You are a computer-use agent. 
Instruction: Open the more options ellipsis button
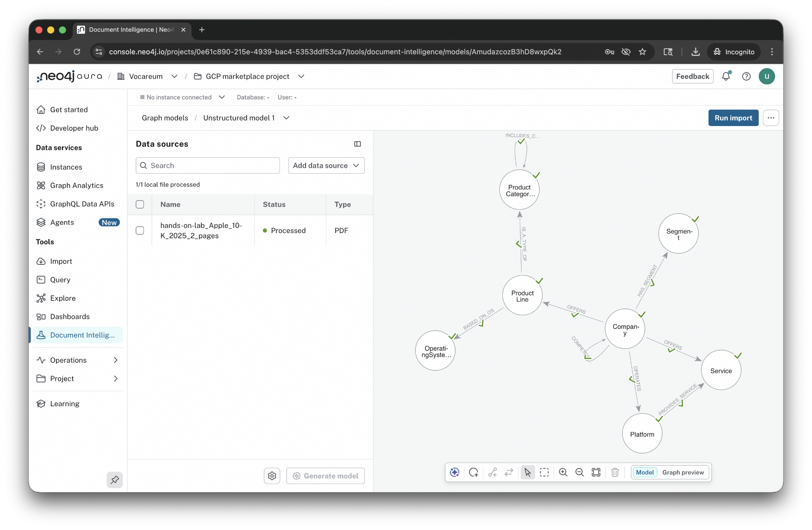(771, 118)
